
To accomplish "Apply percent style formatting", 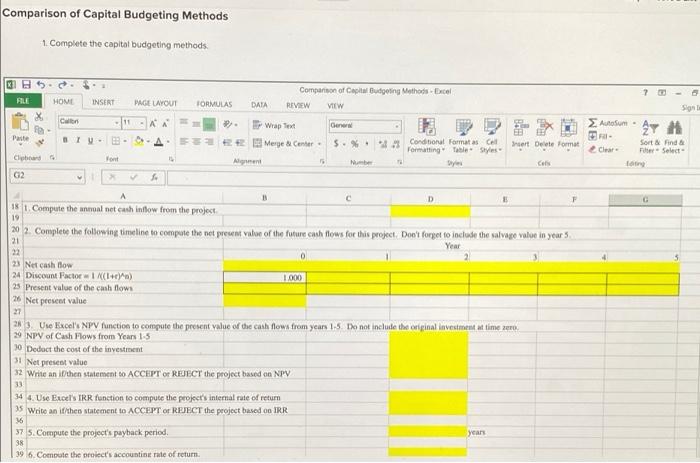I will pos(354,144).
